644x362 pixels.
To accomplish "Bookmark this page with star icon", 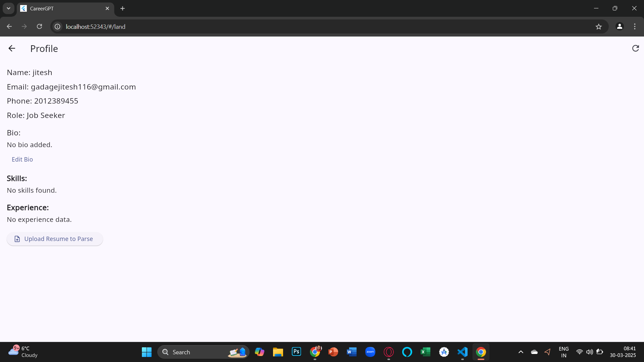I will [599, 26].
